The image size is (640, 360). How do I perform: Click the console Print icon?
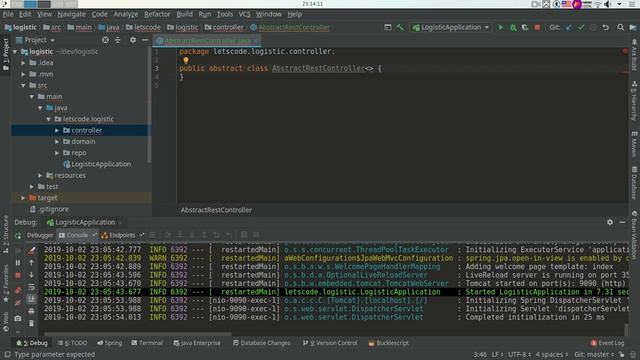click(x=31, y=311)
